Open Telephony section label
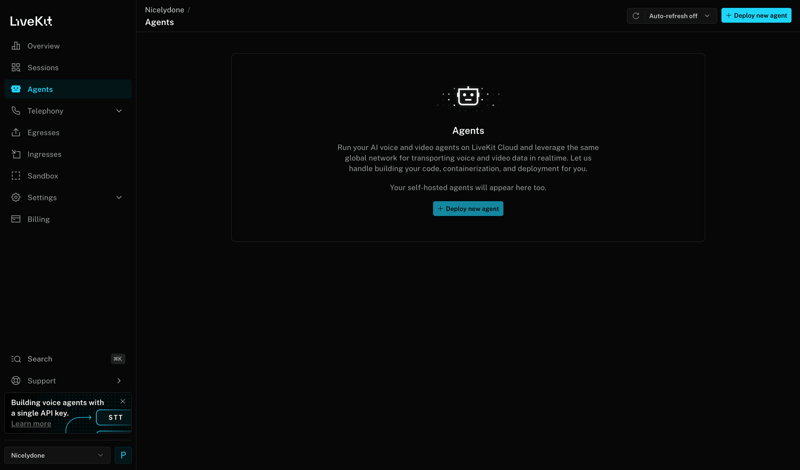800x470 pixels. coord(45,111)
